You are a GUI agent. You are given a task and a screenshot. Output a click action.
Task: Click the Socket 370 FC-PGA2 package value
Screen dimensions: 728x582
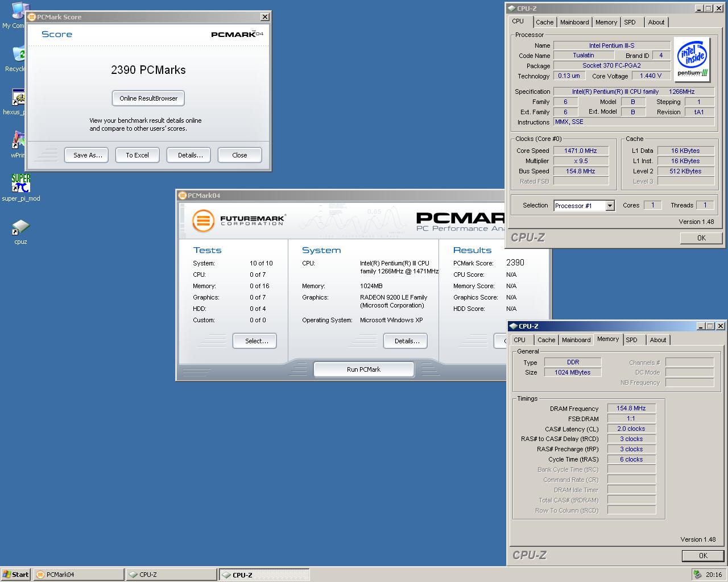(x=612, y=66)
